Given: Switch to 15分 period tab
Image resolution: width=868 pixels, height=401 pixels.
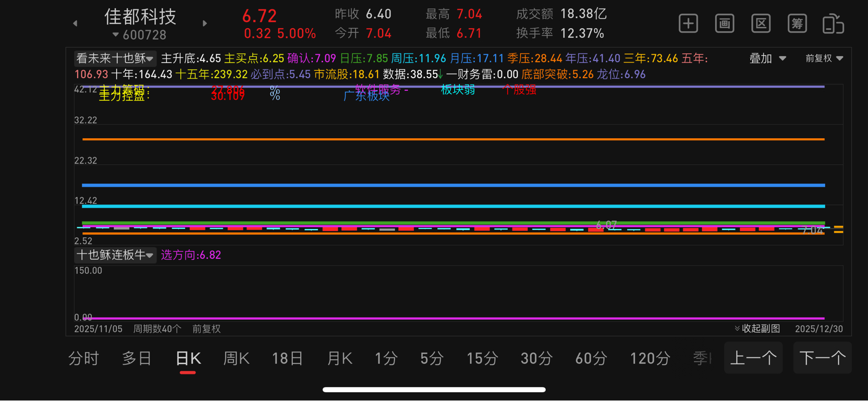Looking at the screenshot, I should pyautogui.click(x=482, y=359).
